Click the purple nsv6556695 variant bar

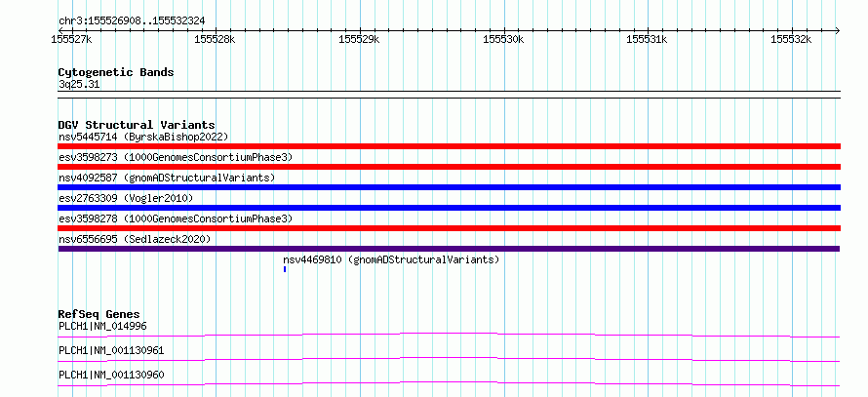[x=449, y=249]
